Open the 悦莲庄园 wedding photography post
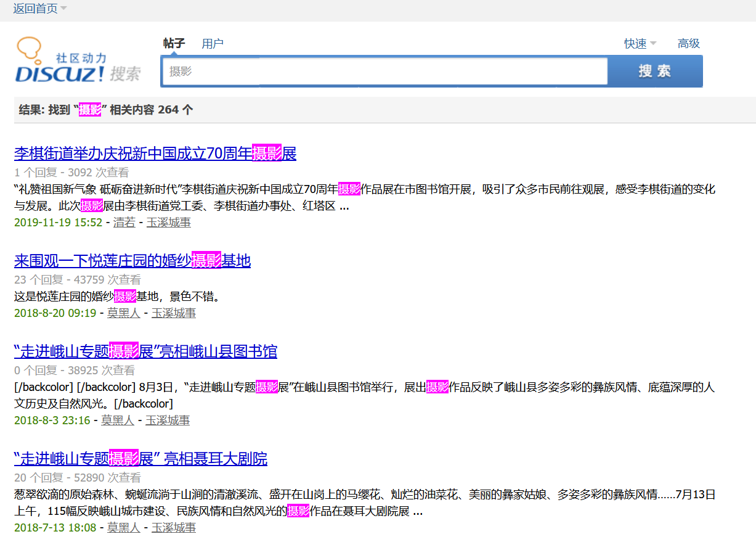The width and height of the screenshot is (756, 542). (132, 261)
